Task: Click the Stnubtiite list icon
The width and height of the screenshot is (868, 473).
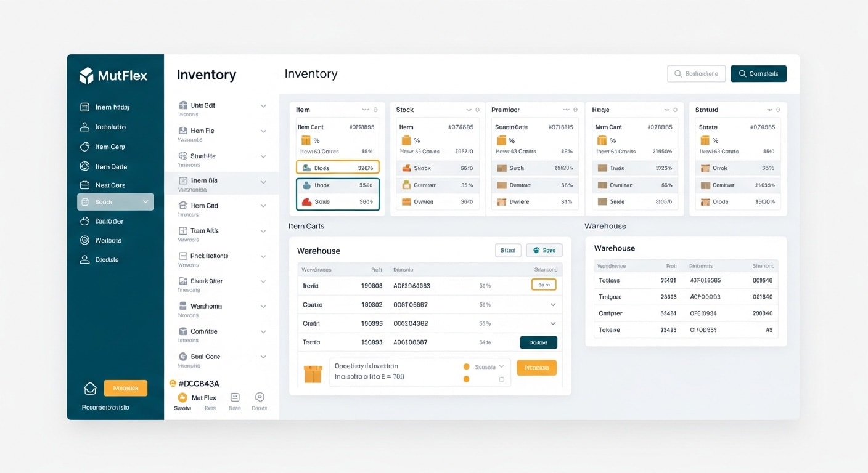Action: tap(183, 156)
